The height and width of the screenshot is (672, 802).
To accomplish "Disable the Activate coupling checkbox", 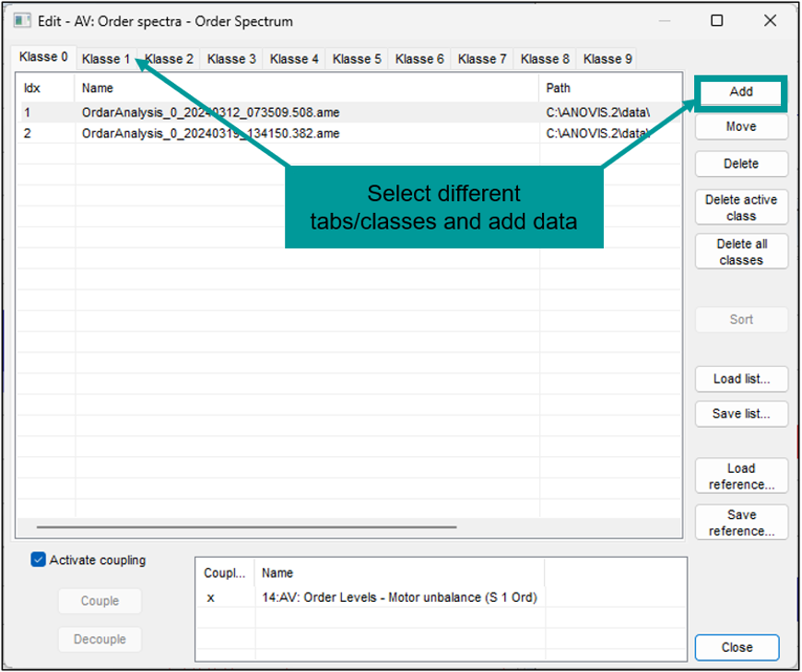I will pos(39,560).
